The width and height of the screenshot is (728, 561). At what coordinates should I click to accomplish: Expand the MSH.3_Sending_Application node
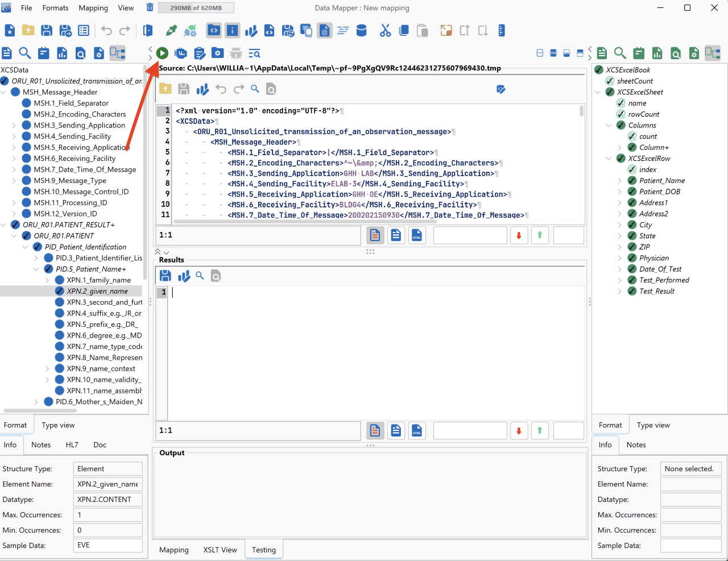[14, 125]
